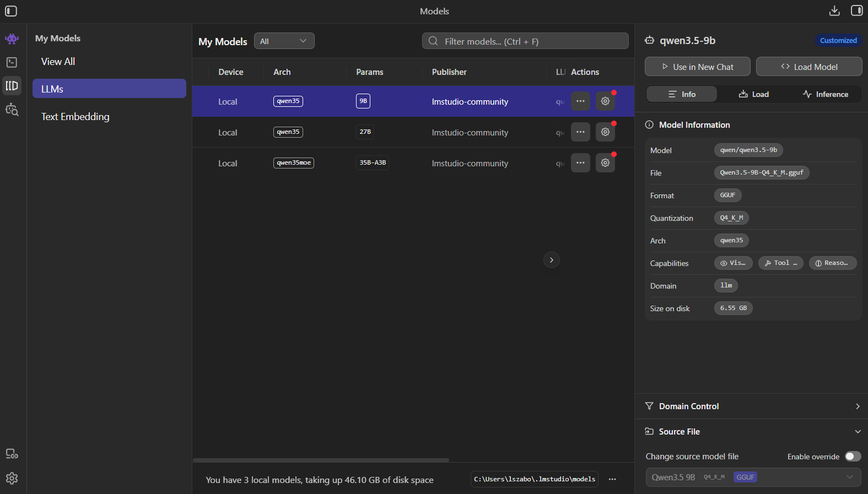This screenshot has width=868, height=494.
Task: Open the Qwen3.5 9B source file dropdown
Action: tap(753, 477)
